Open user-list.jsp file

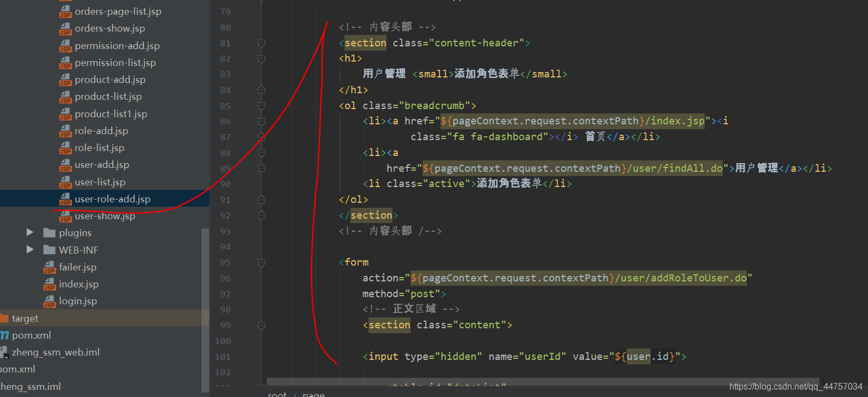(x=100, y=182)
